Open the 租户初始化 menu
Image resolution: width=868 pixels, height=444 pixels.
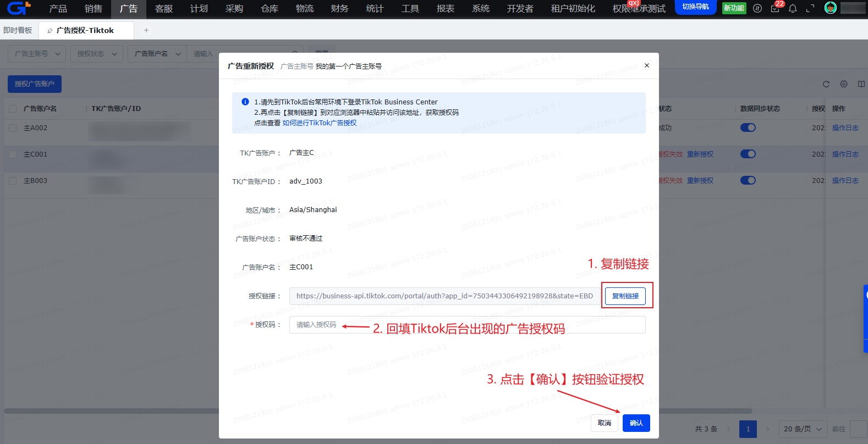click(573, 9)
